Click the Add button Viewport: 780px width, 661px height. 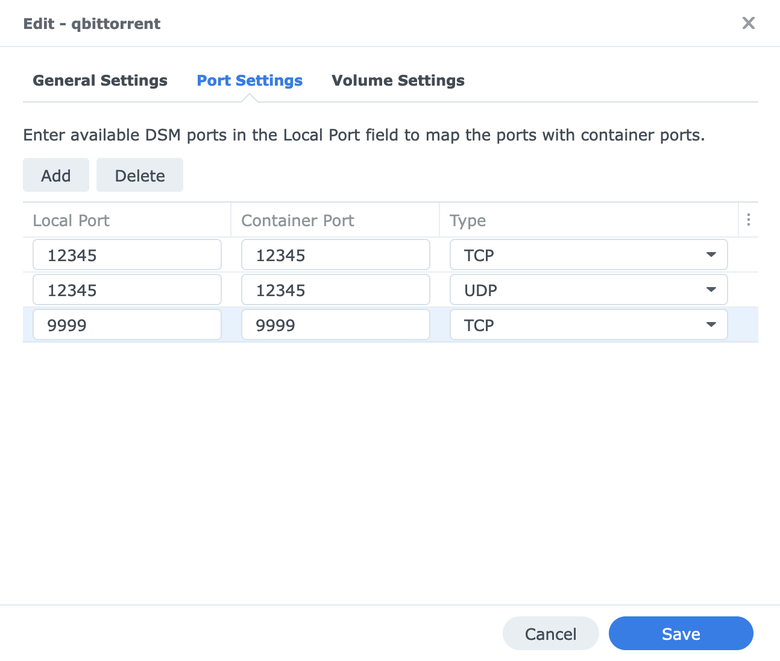pos(56,175)
